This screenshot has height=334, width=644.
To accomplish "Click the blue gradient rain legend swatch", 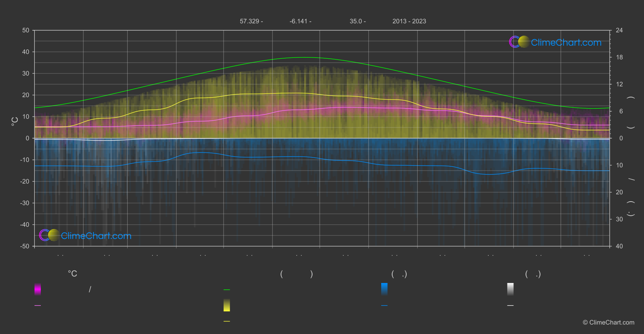I will pyautogui.click(x=384, y=289).
